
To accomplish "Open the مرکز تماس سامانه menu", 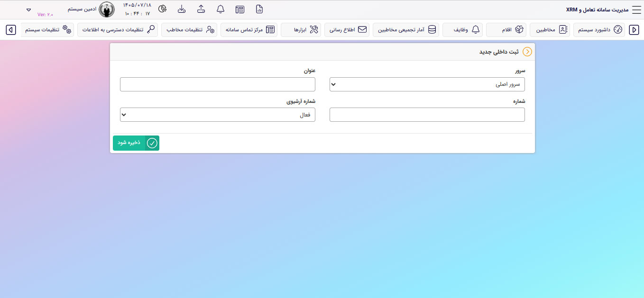I will point(249,30).
